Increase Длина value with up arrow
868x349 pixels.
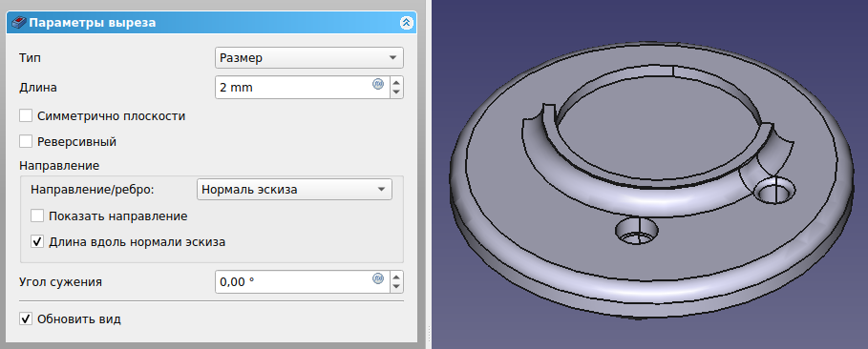point(396,82)
